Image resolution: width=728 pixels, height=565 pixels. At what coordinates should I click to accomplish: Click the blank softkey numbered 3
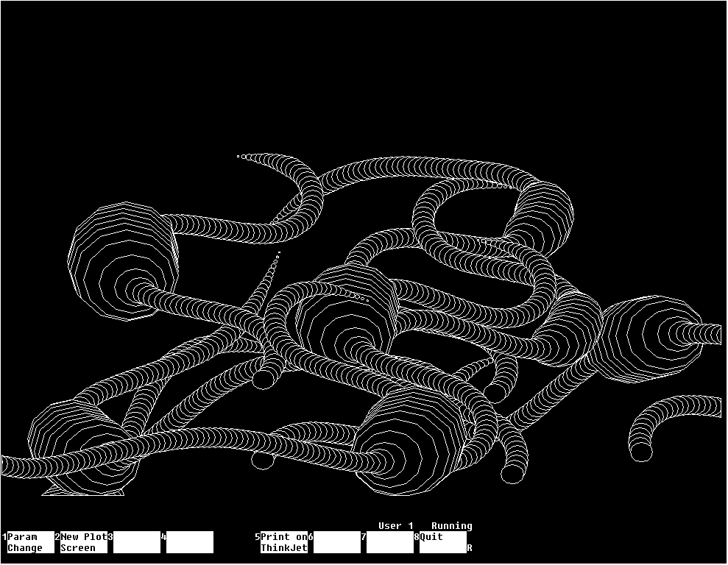(136, 542)
